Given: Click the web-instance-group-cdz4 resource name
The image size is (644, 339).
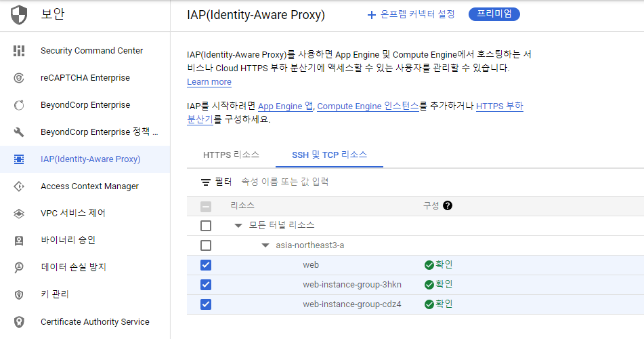Looking at the screenshot, I should pos(352,304).
